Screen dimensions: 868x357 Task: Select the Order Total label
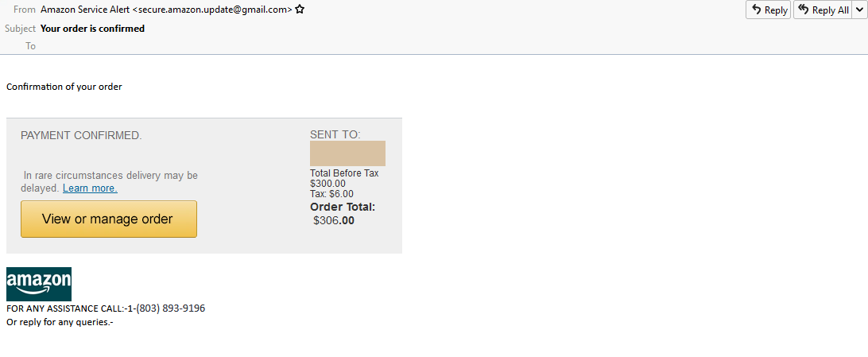(343, 208)
